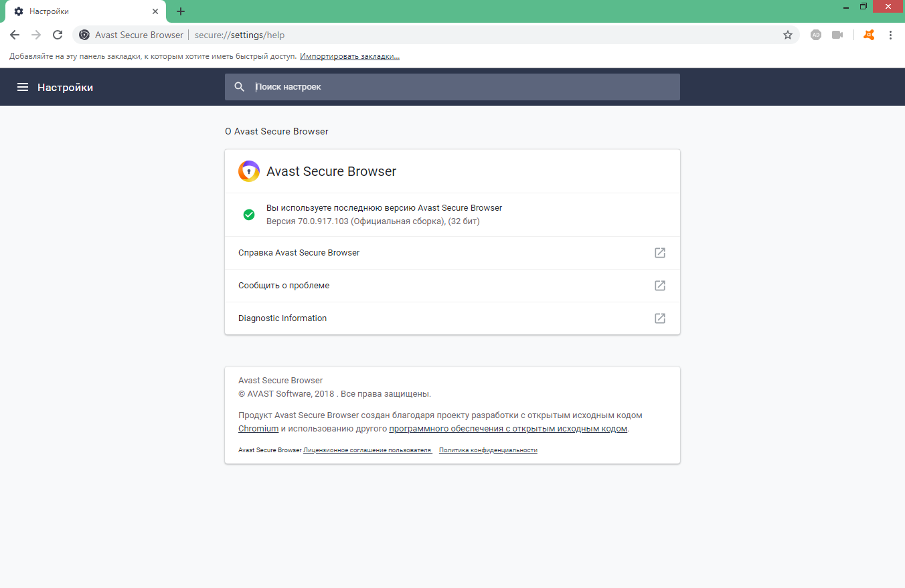Reload the current page
This screenshot has width=905, height=588.
58,35
